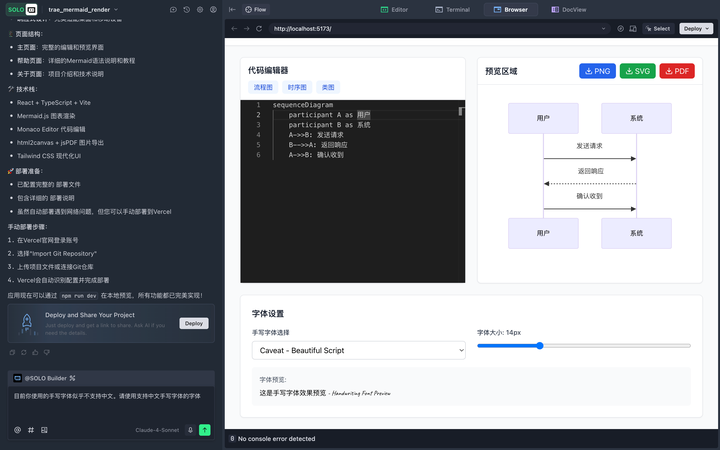Toggle element Select mode in browser

click(x=657, y=29)
